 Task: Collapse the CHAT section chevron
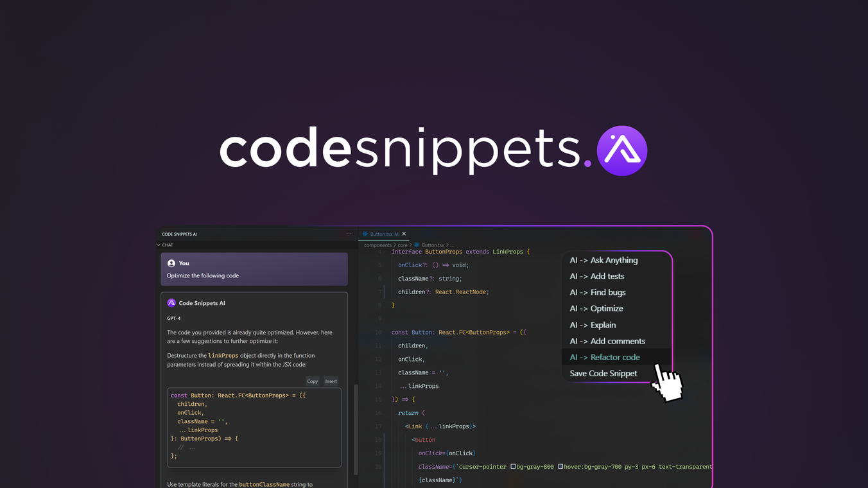pyautogui.click(x=159, y=245)
